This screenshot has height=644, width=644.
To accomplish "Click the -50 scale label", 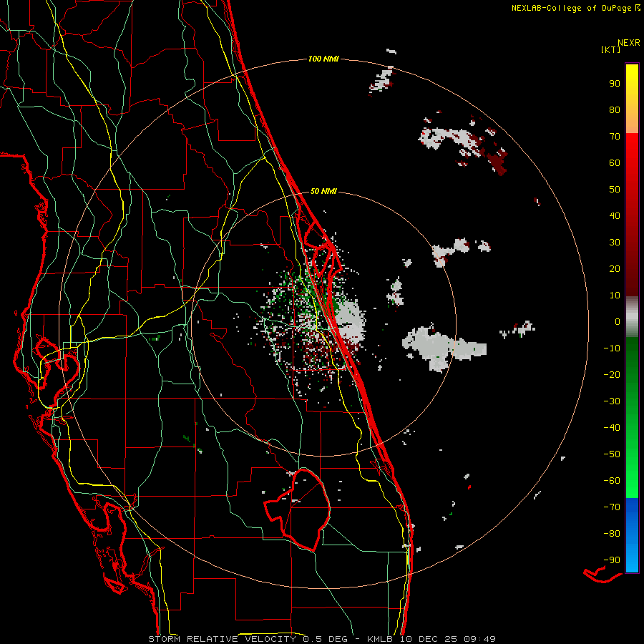I will (x=612, y=454).
